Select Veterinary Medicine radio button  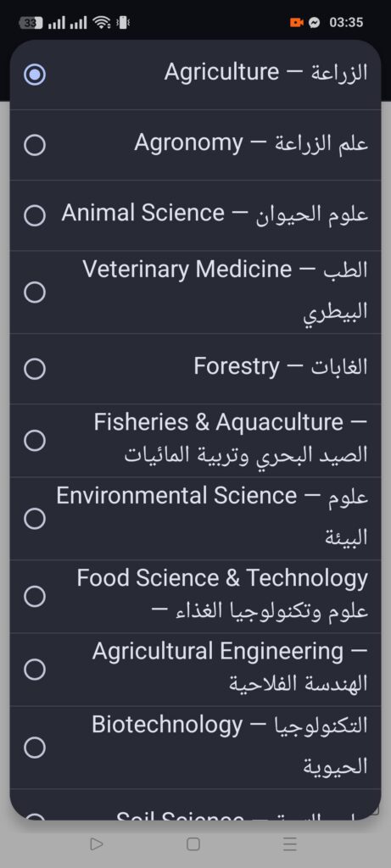click(x=34, y=292)
